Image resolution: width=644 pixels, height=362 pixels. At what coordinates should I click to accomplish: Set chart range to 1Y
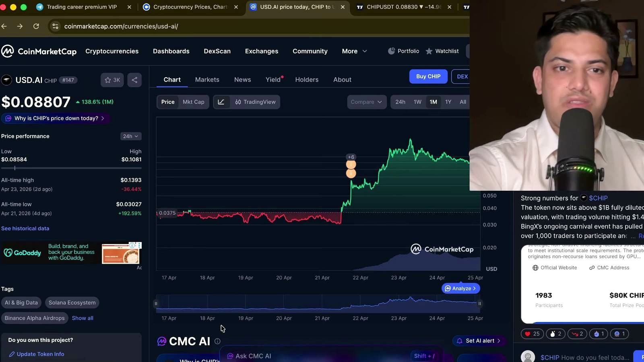point(448,102)
